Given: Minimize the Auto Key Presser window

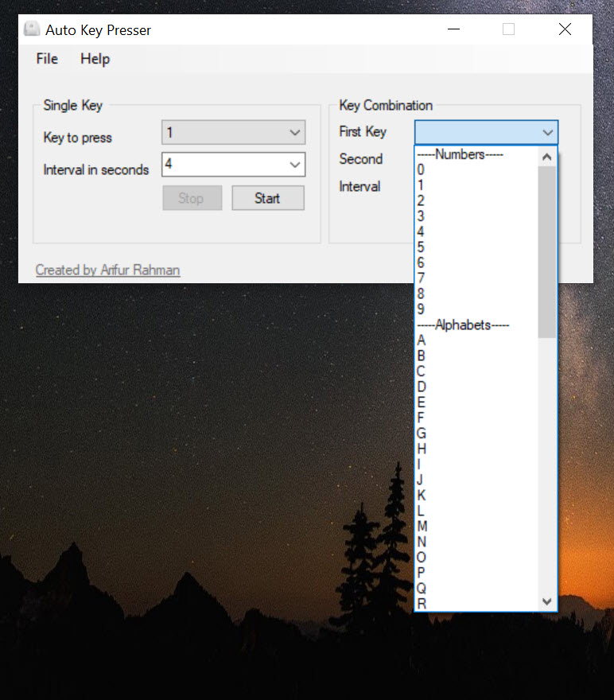Looking at the screenshot, I should [453, 29].
